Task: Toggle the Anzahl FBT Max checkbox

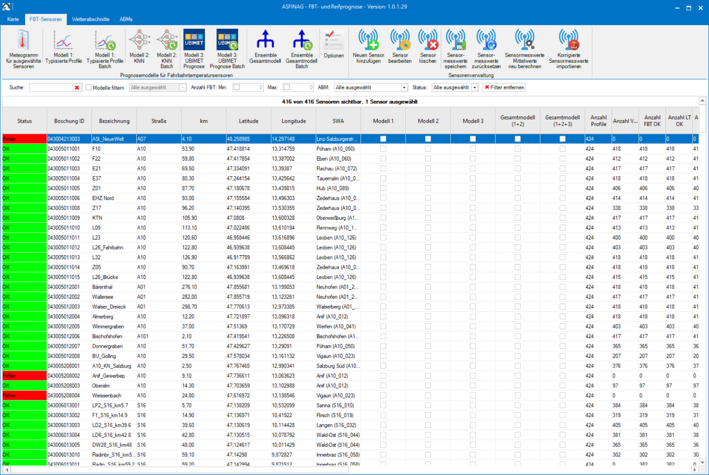Action: (x=286, y=87)
